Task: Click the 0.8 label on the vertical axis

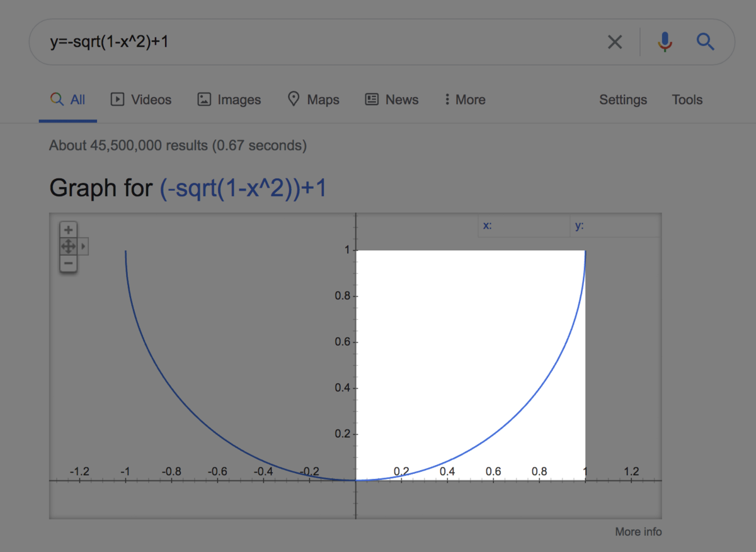Action: [x=343, y=296]
